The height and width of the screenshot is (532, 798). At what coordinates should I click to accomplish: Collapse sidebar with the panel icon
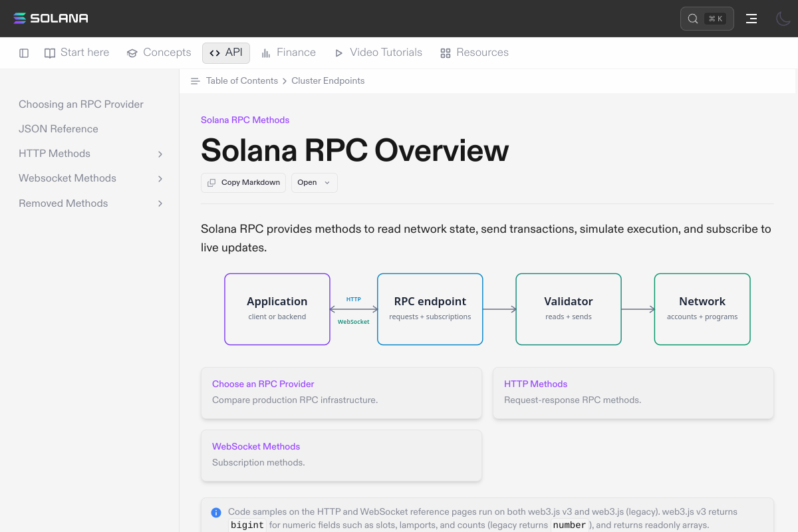(x=24, y=53)
